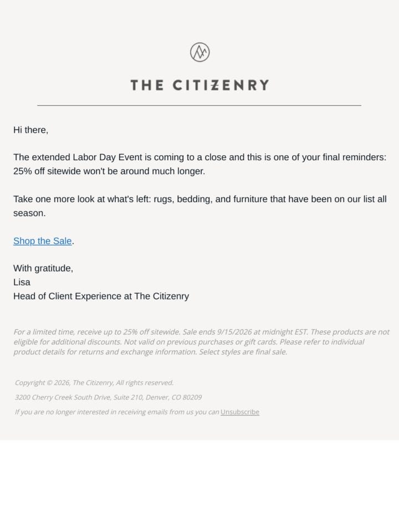Click the 'Select styles are final sale' text
The width and height of the screenshot is (399, 532).
[x=243, y=352]
